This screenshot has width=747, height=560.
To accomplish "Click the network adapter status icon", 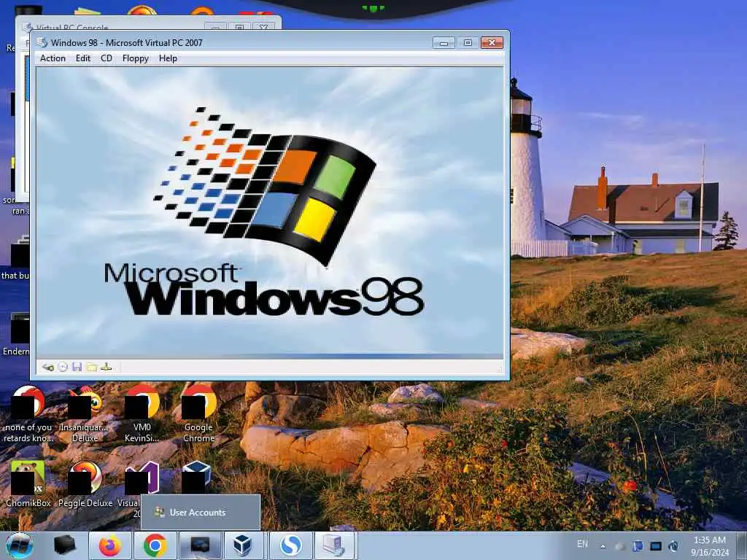I will pyautogui.click(x=107, y=367).
